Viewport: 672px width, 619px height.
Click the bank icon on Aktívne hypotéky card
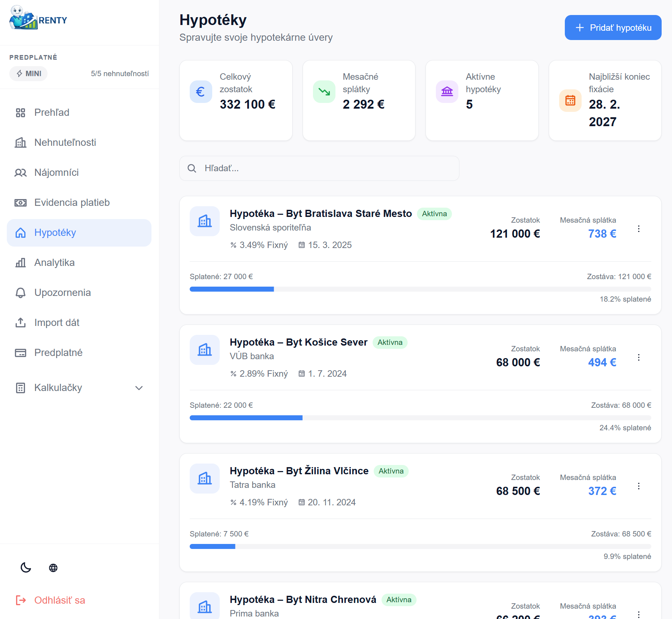[x=447, y=92]
